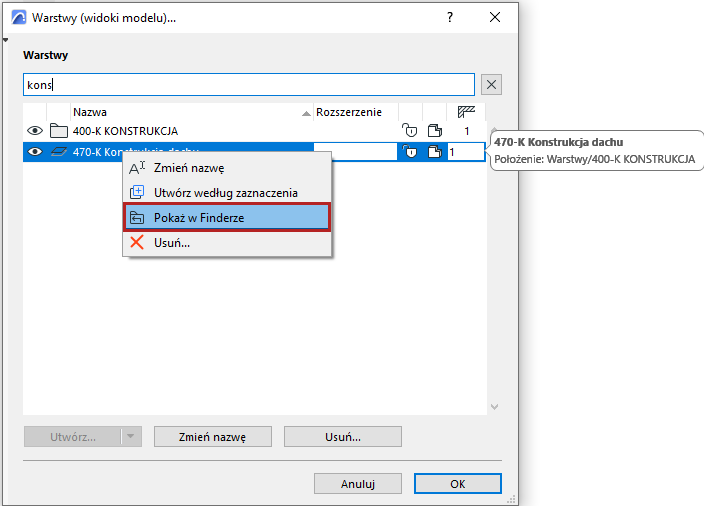Click solid/wireframe icon on 470-K layer row
This screenshot has height=506, width=704.
pos(435,152)
